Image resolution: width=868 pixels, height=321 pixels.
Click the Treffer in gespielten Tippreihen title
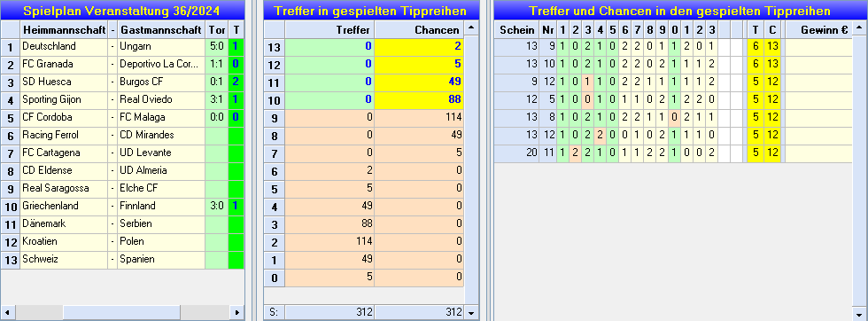click(x=371, y=11)
